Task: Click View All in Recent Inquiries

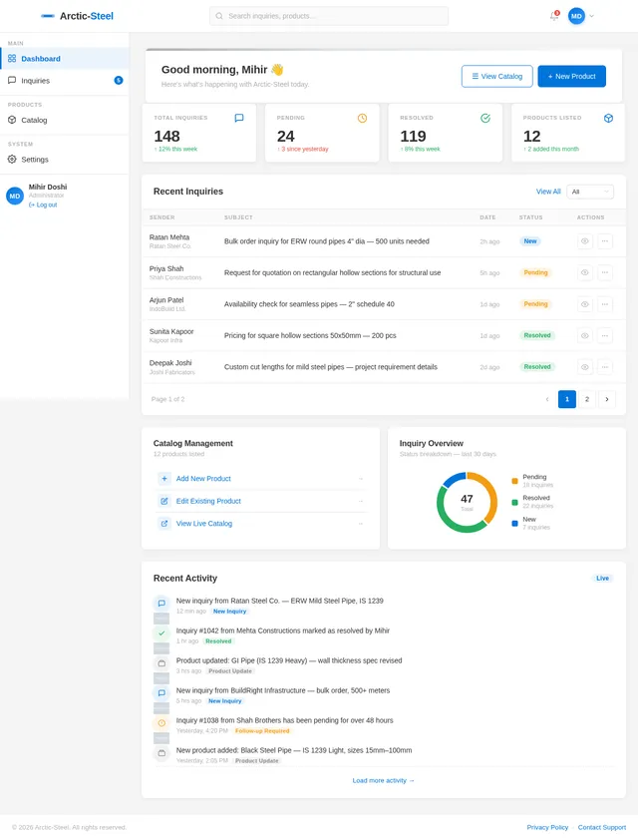Action: click(x=548, y=192)
